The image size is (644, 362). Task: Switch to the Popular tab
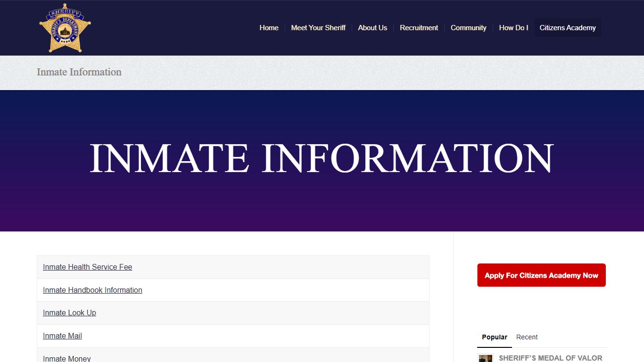point(494,337)
